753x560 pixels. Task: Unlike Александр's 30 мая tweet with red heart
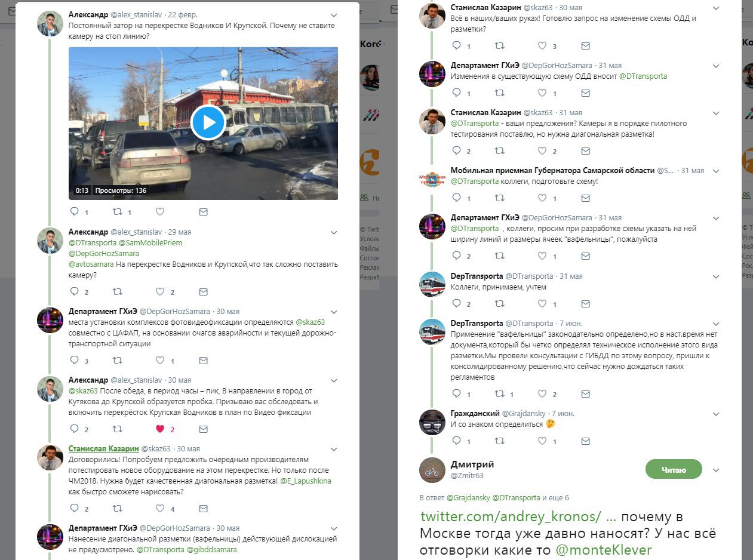pyautogui.click(x=160, y=429)
